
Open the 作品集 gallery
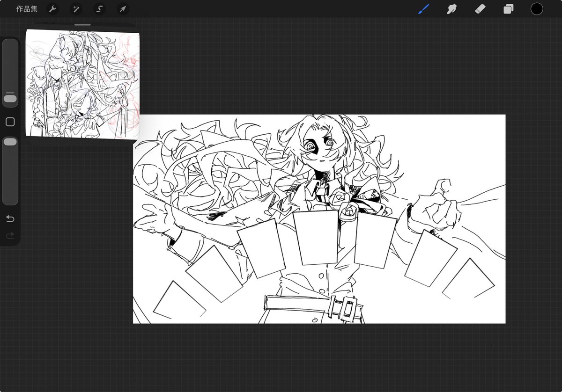tap(27, 9)
